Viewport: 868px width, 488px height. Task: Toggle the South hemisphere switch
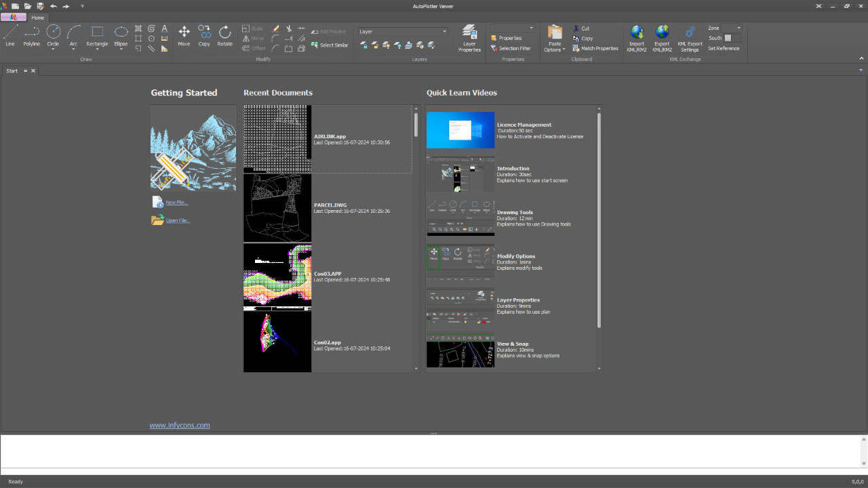click(731, 38)
